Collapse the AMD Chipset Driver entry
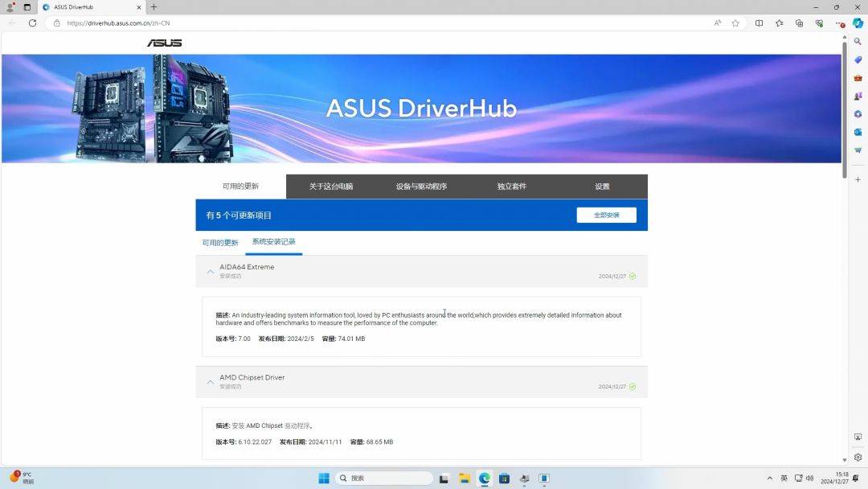The height and width of the screenshot is (489, 868). point(211,381)
